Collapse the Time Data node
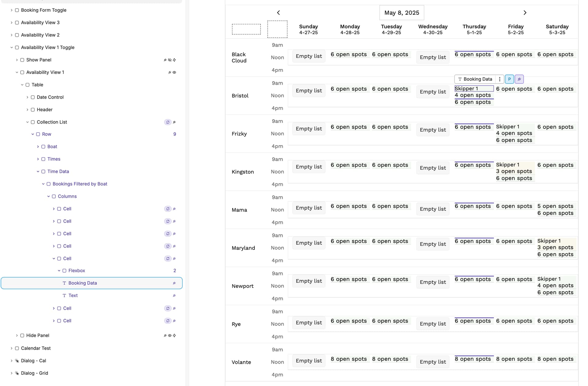 (x=38, y=172)
